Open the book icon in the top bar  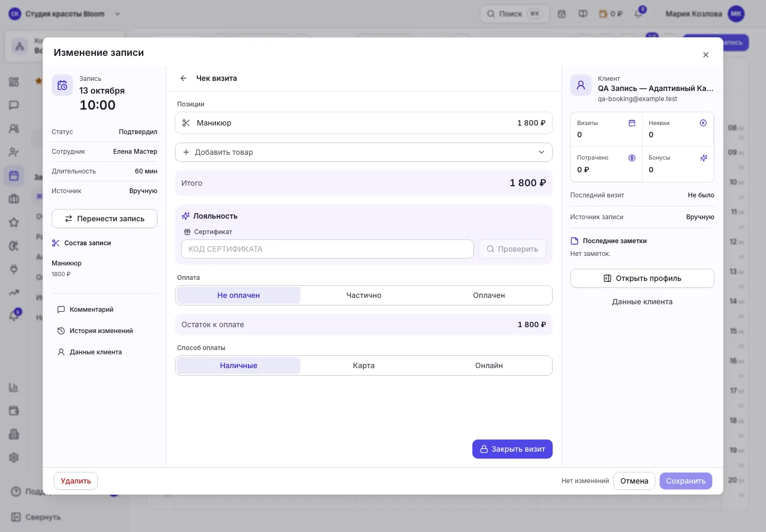point(583,14)
